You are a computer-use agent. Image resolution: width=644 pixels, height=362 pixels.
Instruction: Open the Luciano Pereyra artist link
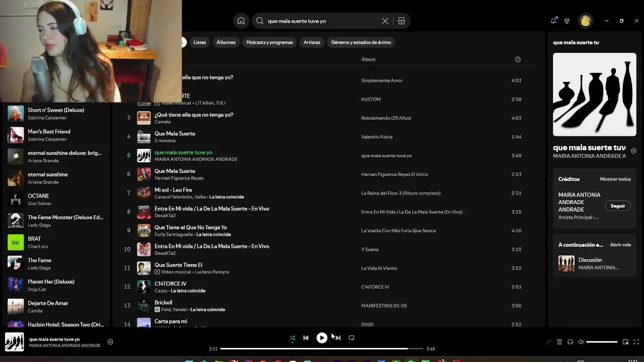(x=212, y=272)
